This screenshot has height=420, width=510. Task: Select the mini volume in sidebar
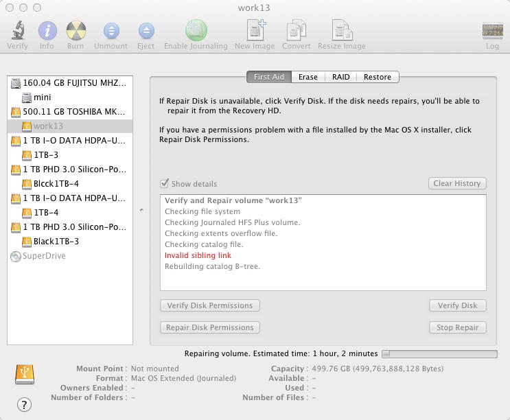click(x=70, y=97)
